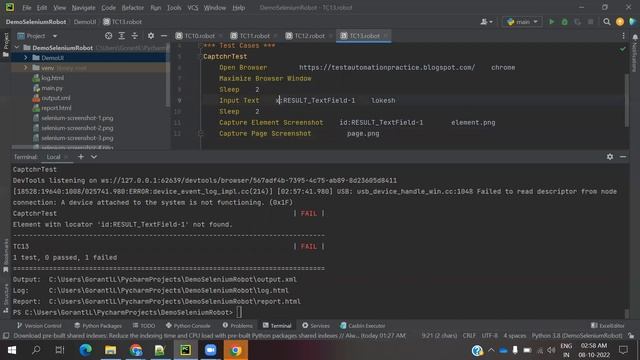Open the user account menu icon
This screenshot has width=640, height=360.
click(486, 22)
